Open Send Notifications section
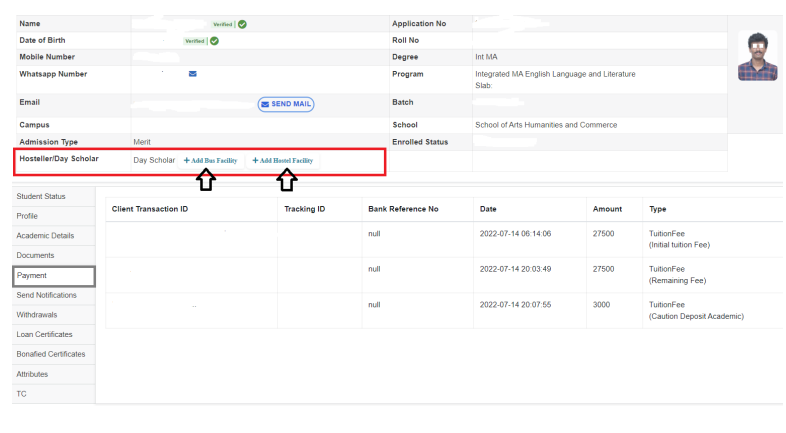786x433 pixels. coord(46,295)
